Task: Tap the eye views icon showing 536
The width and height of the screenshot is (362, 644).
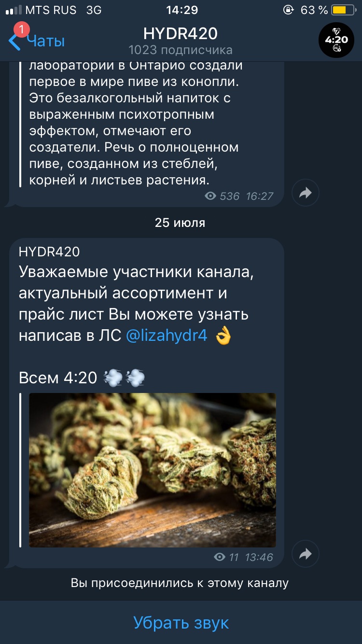Action: (x=210, y=196)
